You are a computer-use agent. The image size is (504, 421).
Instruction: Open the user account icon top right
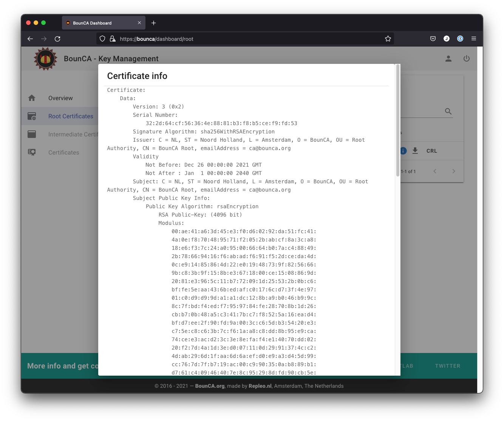click(x=448, y=59)
